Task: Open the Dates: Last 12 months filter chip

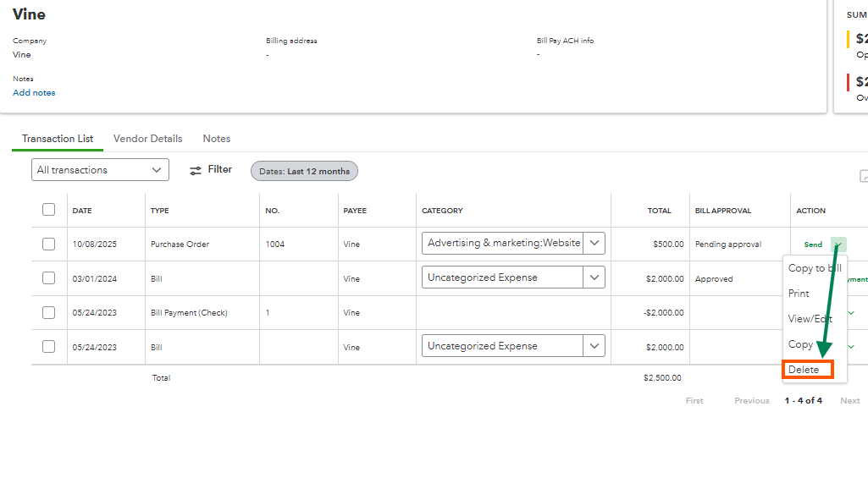Action: tap(304, 171)
